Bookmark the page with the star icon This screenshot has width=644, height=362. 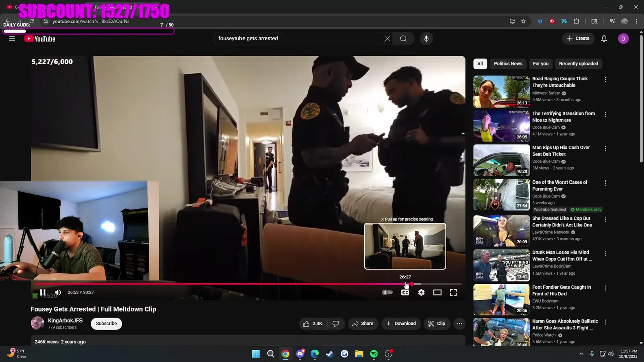click(x=523, y=21)
